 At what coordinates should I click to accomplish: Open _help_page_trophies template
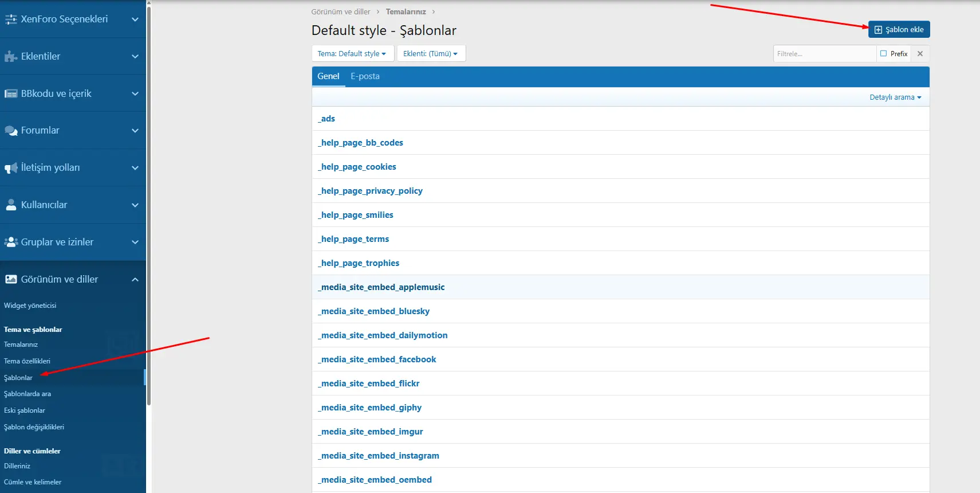[359, 263]
